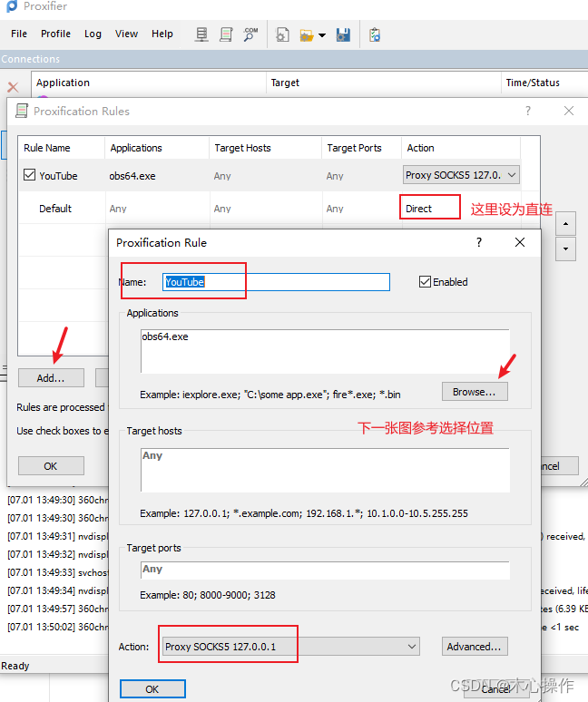Open Proxification Rules toolbar icon
Image resolution: width=588 pixels, height=702 pixels.
[x=226, y=34]
